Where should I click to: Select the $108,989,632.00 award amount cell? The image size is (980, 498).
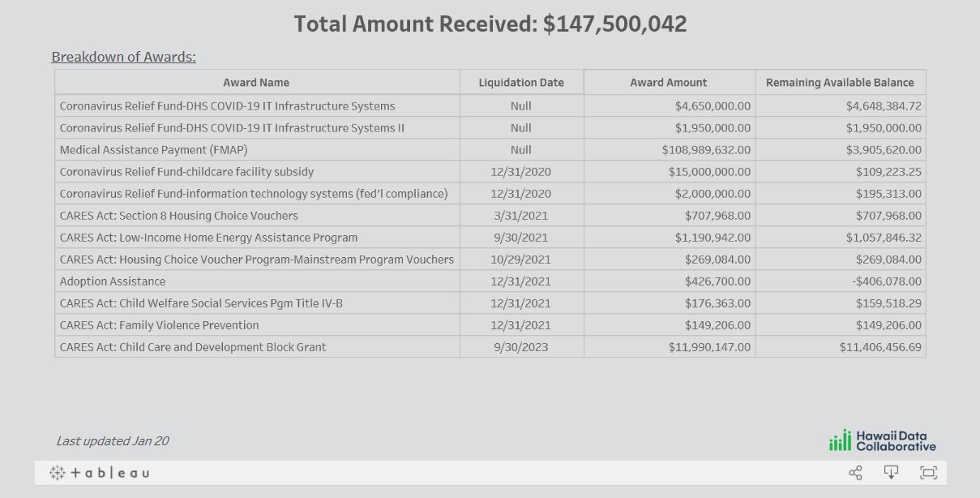pyautogui.click(x=706, y=150)
